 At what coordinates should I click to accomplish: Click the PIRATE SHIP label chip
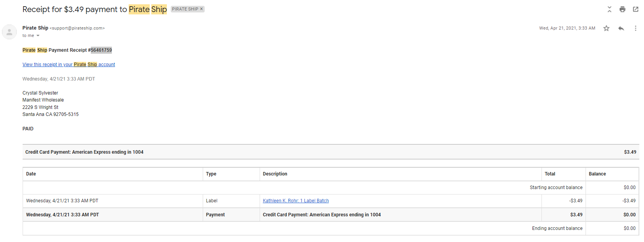coord(185,9)
